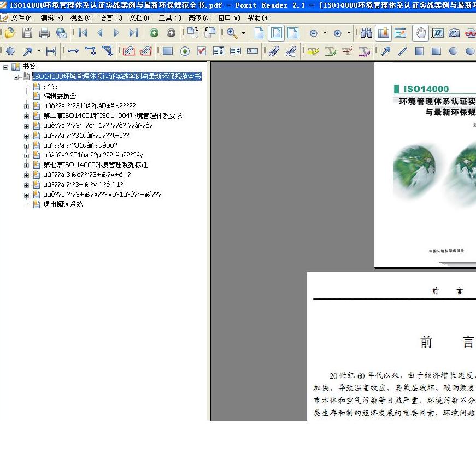Open the 高级(A) menu

click(x=199, y=18)
